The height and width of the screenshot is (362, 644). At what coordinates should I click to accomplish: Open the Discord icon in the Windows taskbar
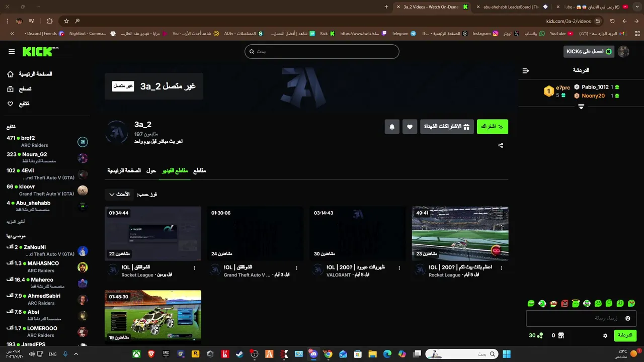313,354
